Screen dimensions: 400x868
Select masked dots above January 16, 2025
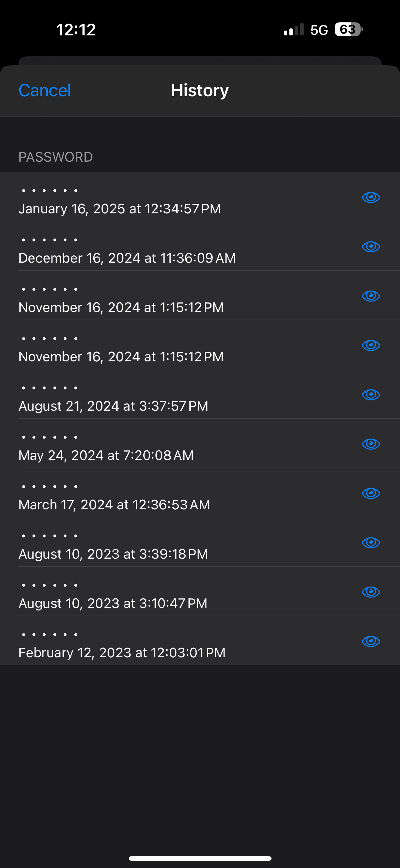tap(50, 191)
